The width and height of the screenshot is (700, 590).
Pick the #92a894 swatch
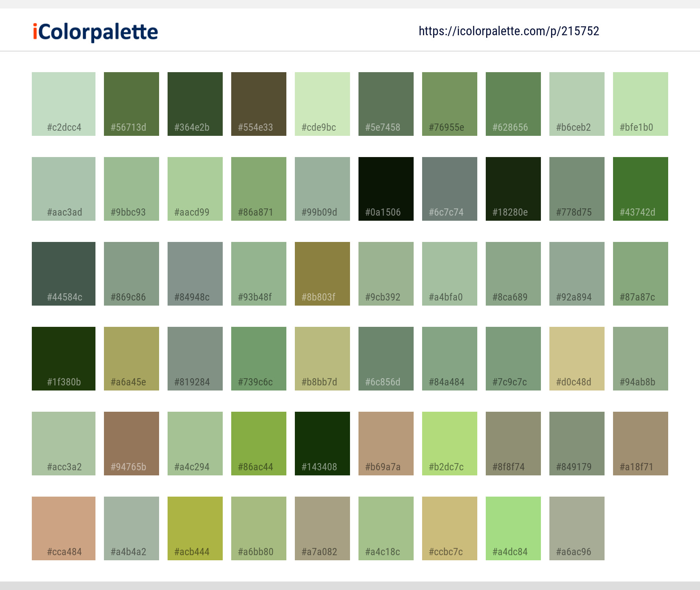pyautogui.click(x=577, y=274)
